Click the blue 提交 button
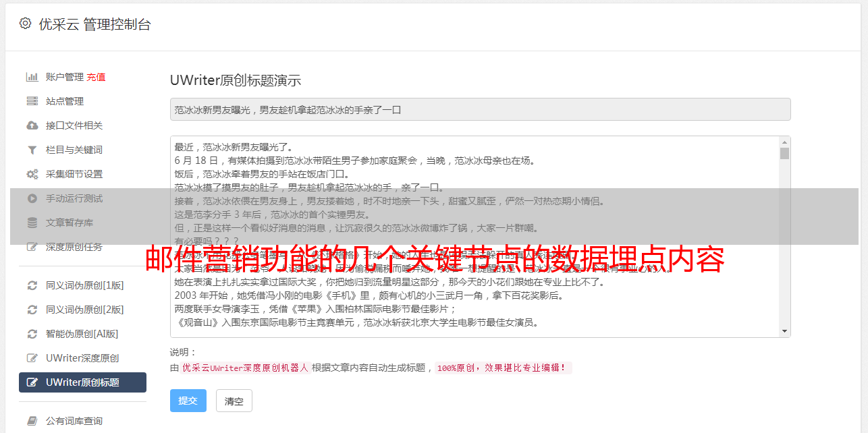 pos(188,401)
